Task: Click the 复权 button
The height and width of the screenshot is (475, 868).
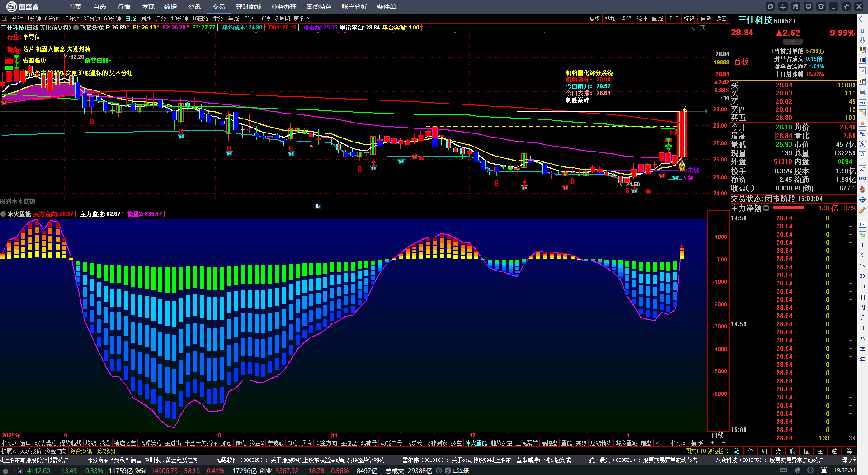Action: tap(594, 19)
